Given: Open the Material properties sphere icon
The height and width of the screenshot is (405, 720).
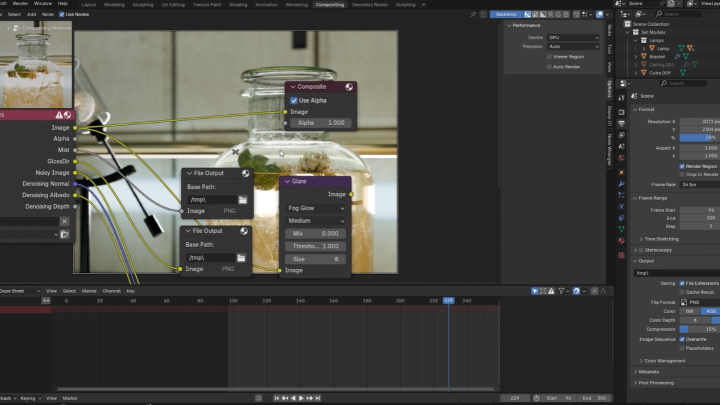Looking at the screenshot, I should (x=621, y=241).
